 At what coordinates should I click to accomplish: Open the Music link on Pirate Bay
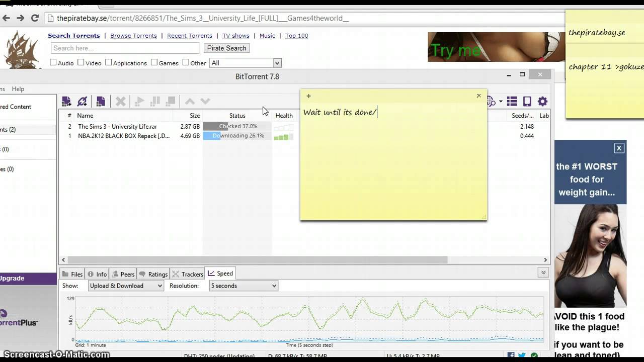[x=267, y=36]
